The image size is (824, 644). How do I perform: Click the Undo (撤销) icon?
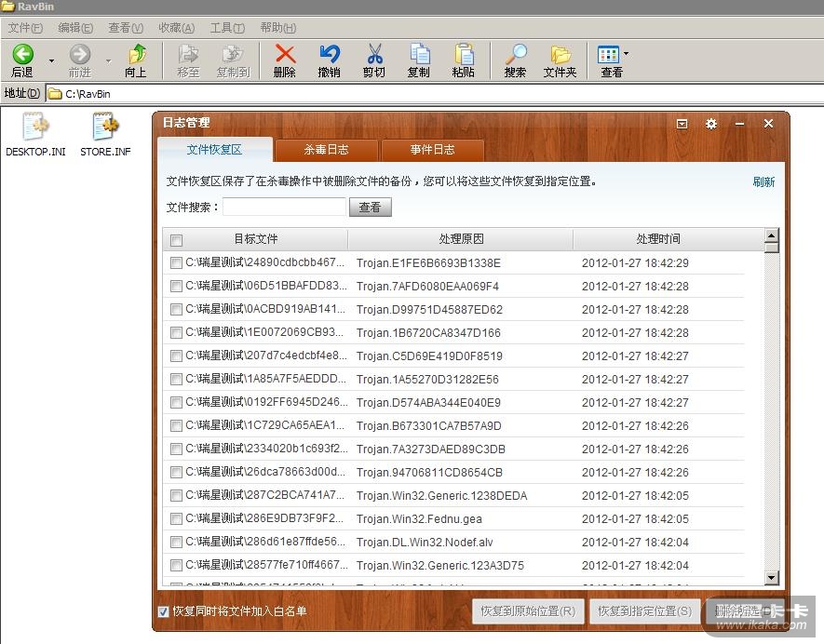point(330,54)
